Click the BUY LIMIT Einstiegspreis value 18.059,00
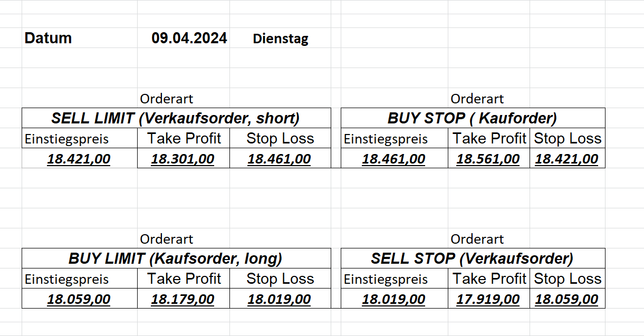The height and width of the screenshot is (336, 644). pos(79,299)
